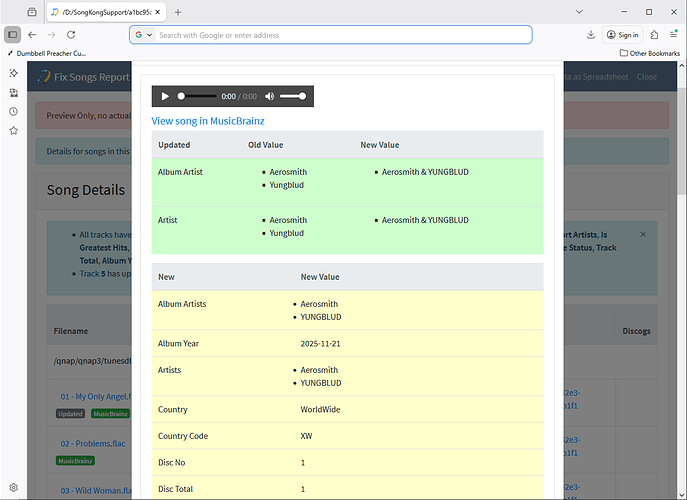Click the search or address field
687x500 pixels.
coord(340,35)
